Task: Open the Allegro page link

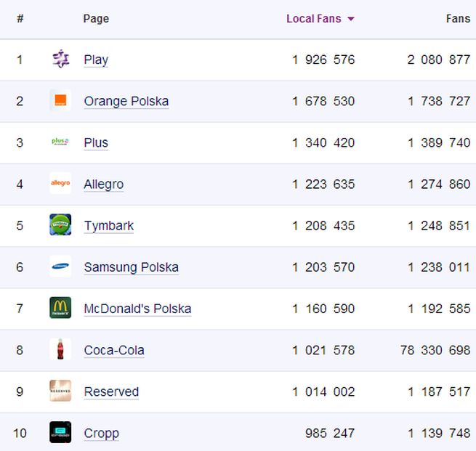Action: 103,184
